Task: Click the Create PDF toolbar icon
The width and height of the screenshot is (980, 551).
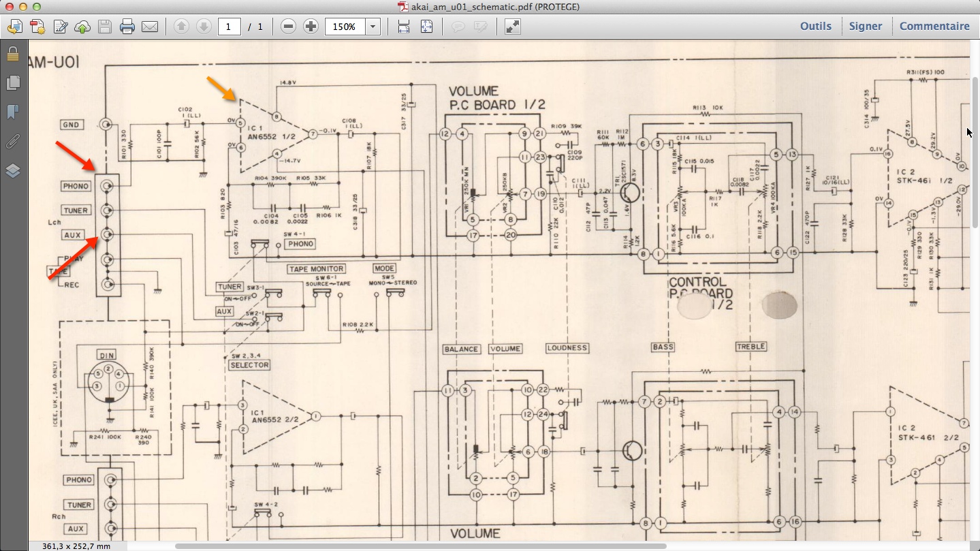Action: click(15, 27)
